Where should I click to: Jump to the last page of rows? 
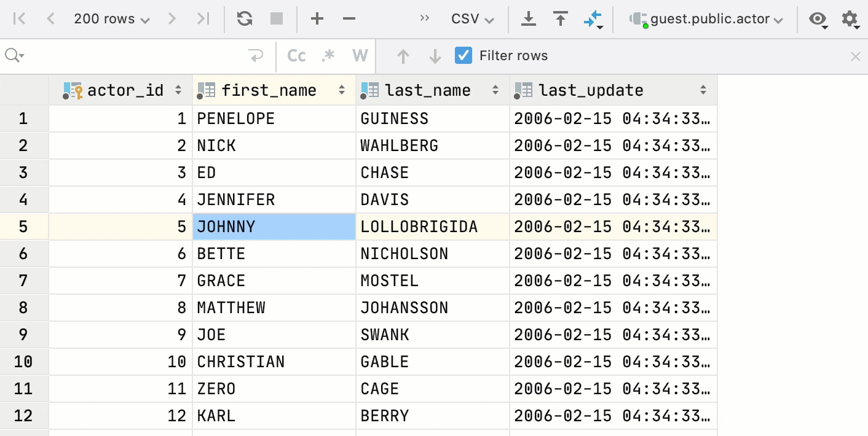coord(203,18)
